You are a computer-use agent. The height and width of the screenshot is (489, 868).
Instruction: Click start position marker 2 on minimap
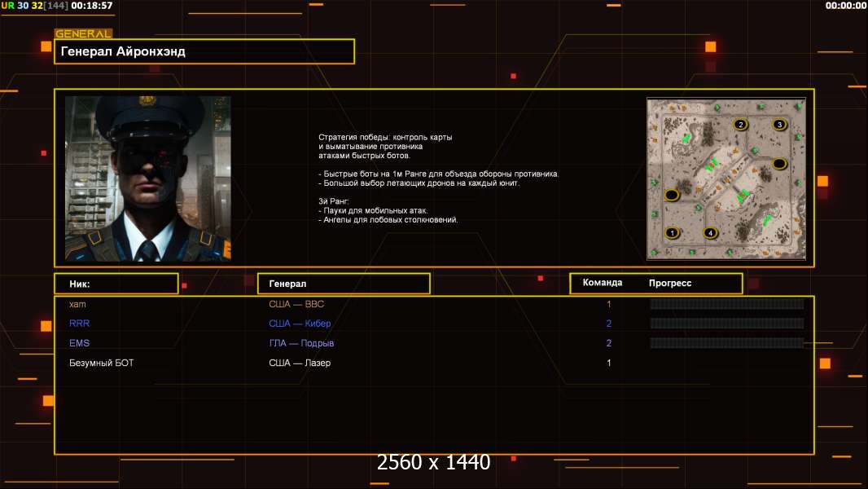[740, 125]
